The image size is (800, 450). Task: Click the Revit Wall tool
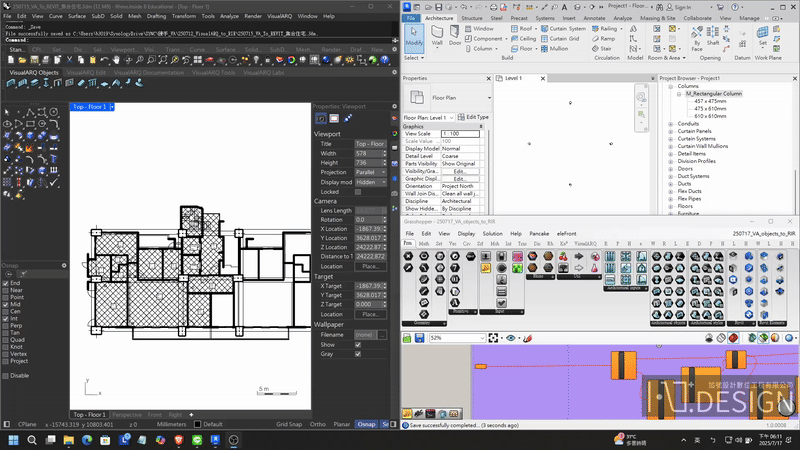(437, 36)
